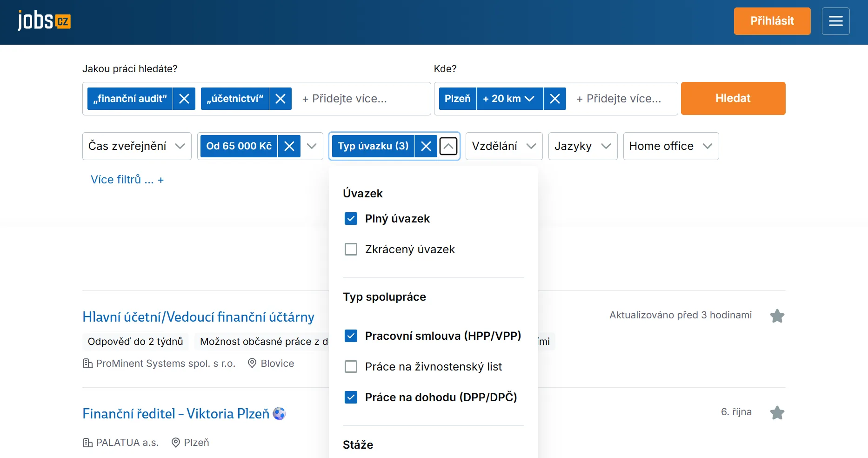The height and width of the screenshot is (458, 868).
Task: Click the Přihlásit button
Action: [x=772, y=21]
